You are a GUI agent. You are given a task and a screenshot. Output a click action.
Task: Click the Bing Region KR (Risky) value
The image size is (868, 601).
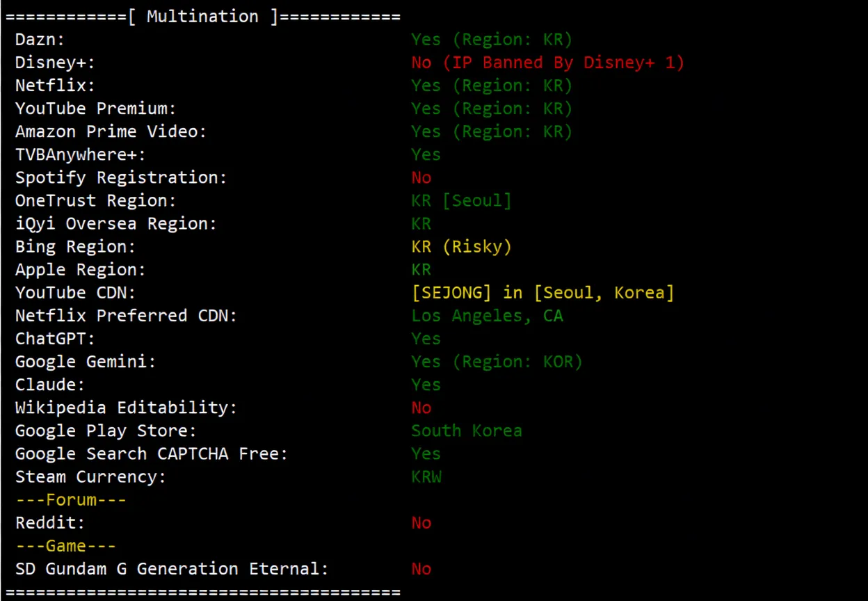(x=461, y=246)
